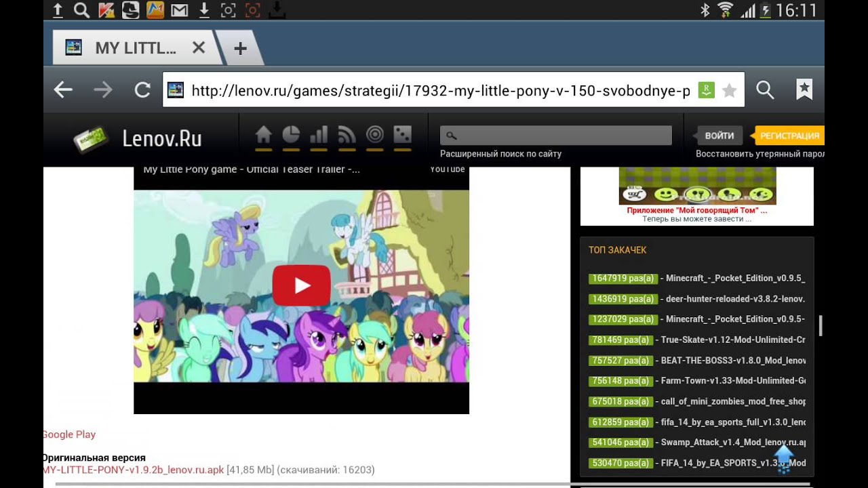The width and height of the screenshot is (868, 488).
Task: Go forward with the browser forward arrow
Action: (x=102, y=89)
